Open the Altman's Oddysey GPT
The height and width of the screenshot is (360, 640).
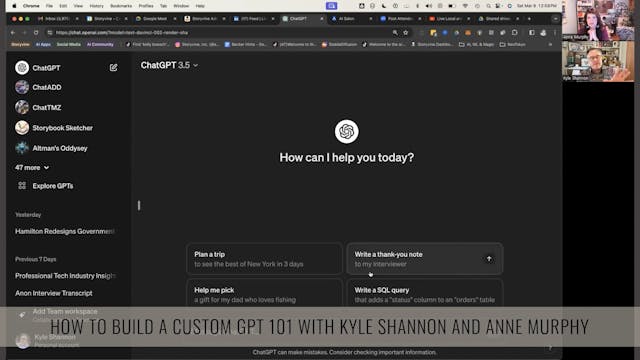[51, 148]
